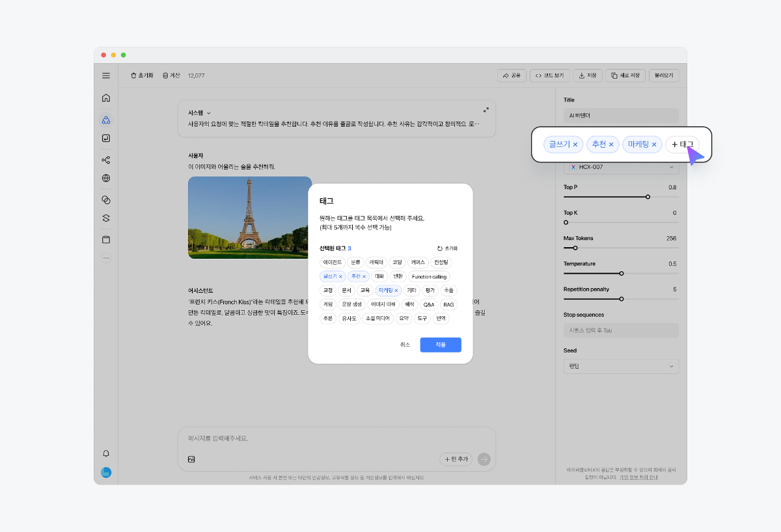Toggle the 분류 tag chip

(x=355, y=263)
